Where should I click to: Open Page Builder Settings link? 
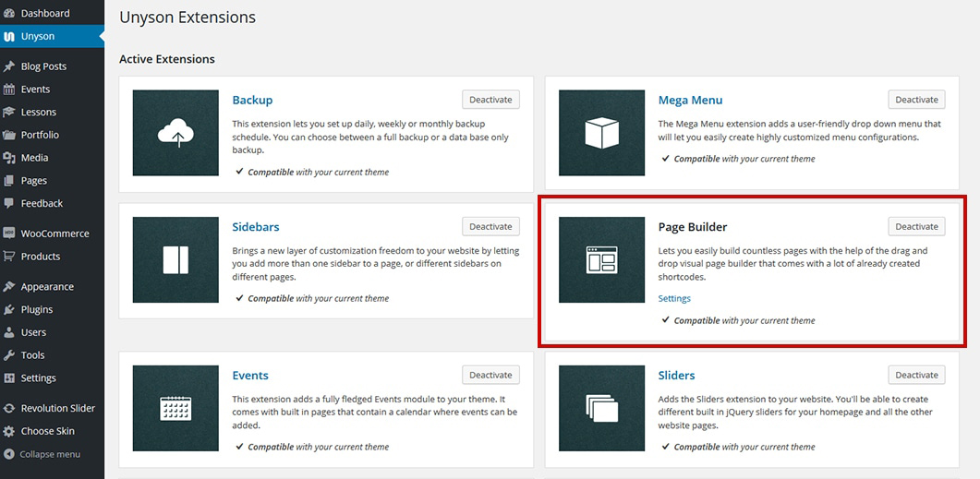coord(674,298)
